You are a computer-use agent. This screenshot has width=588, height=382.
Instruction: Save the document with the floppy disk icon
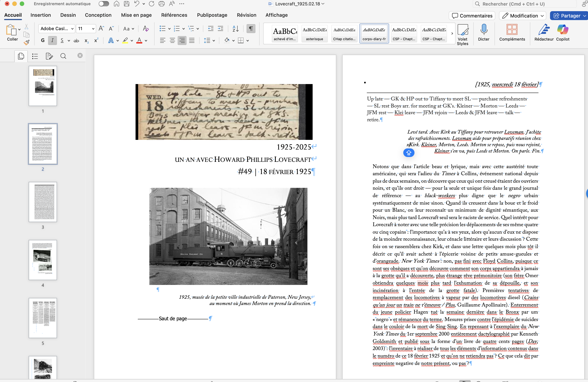pos(126,4)
